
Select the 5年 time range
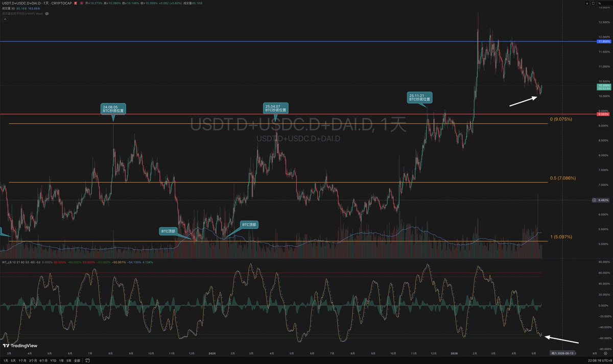pyautogui.click(x=69, y=360)
